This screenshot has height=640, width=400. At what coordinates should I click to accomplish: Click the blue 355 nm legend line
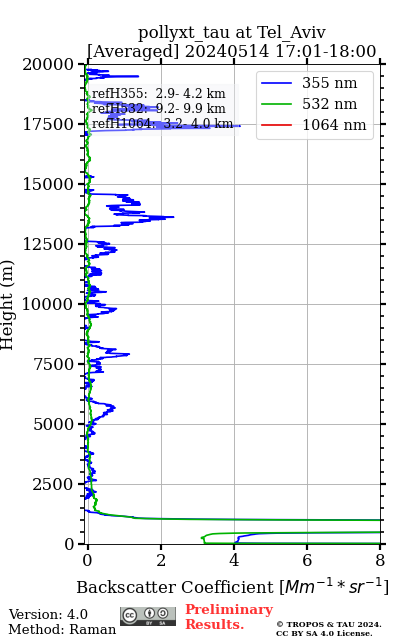point(276,83)
